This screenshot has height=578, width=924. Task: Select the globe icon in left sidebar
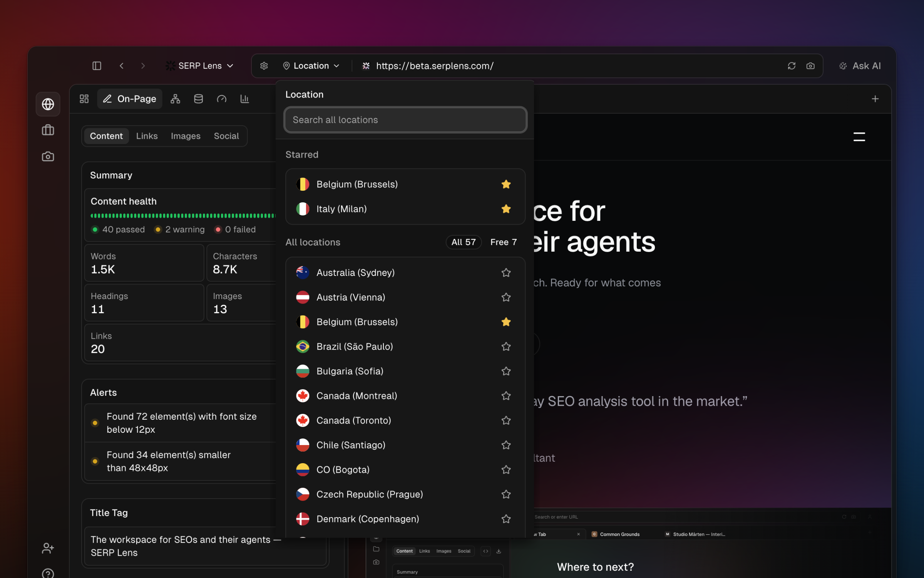48,104
